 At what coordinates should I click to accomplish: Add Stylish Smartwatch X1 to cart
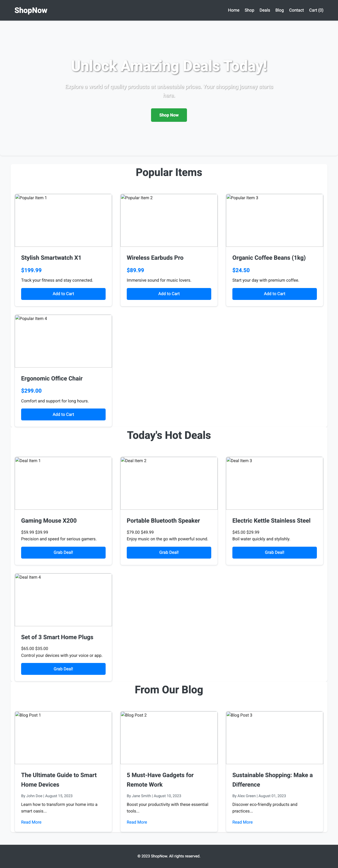pyautogui.click(x=63, y=294)
